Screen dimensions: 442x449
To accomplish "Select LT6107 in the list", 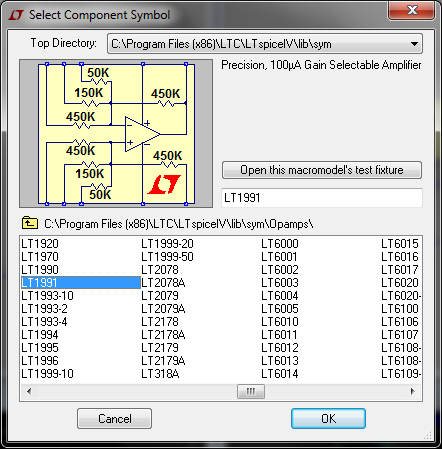I will tap(400, 335).
